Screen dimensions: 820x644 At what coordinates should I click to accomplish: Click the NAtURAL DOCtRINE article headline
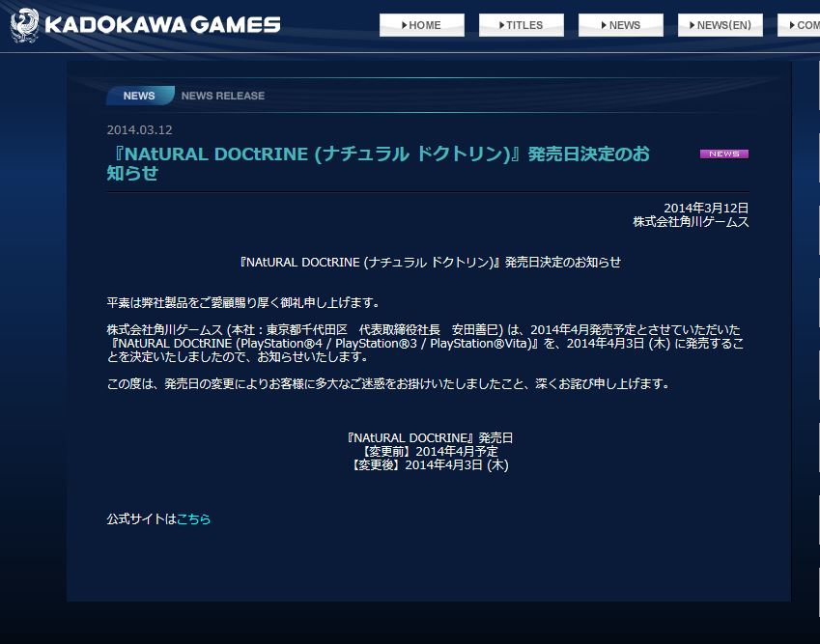click(378, 163)
